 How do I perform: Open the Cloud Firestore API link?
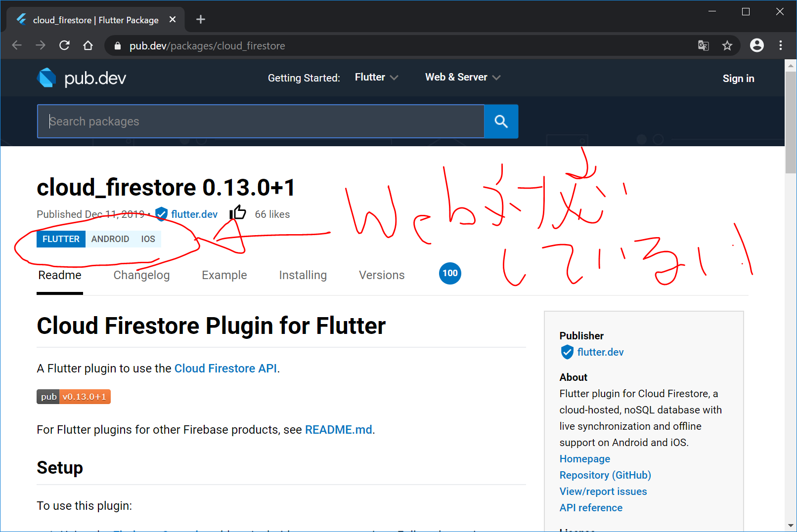pos(225,368)
